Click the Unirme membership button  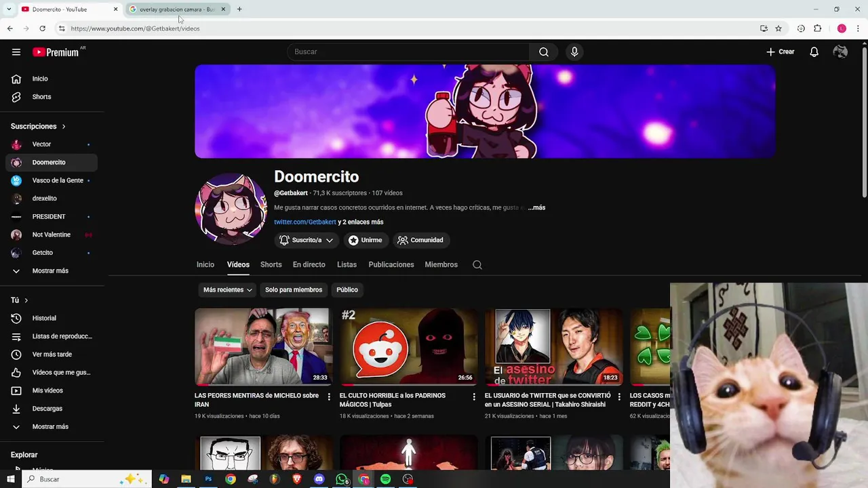[x=365, y=240]
